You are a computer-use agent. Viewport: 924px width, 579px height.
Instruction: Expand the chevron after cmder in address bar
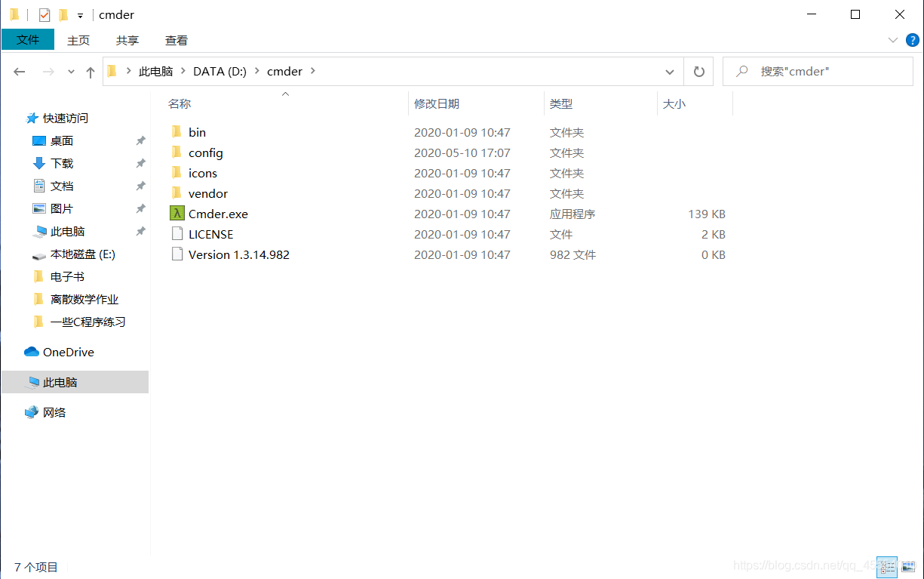click(x=313, y=71)
